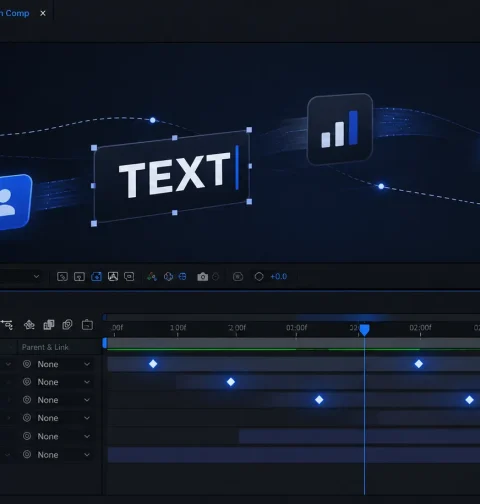480x504 pixels.
Task: Open the third layer's None parent dropdown
Action: (x=64, y=400)
